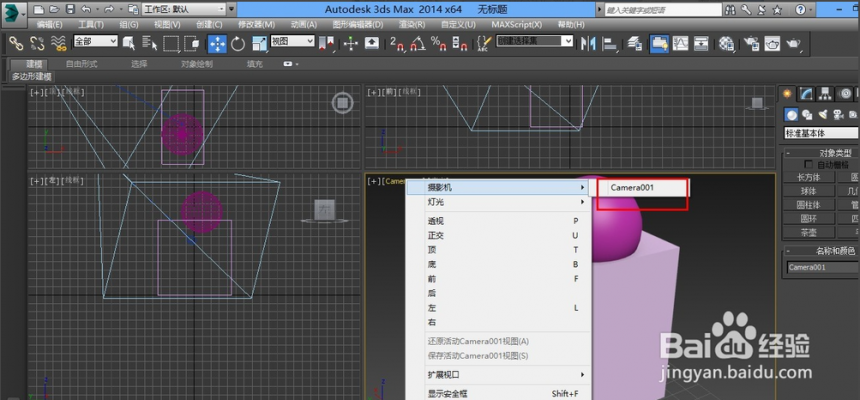860x400 pixels.
Task: Click the Use Pivot Point Center icon
Action: pos(327,43)
